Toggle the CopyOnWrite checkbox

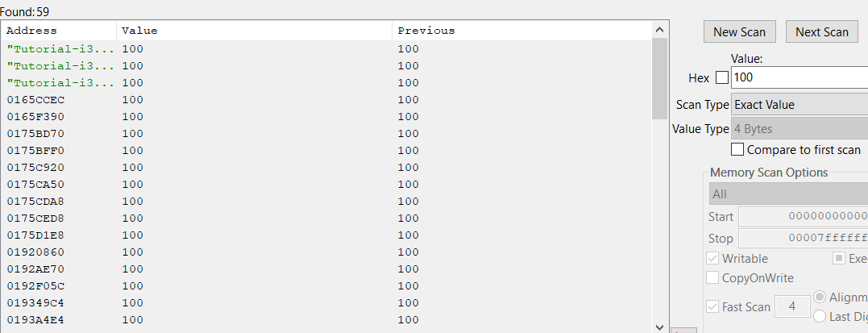coord(712,277)
